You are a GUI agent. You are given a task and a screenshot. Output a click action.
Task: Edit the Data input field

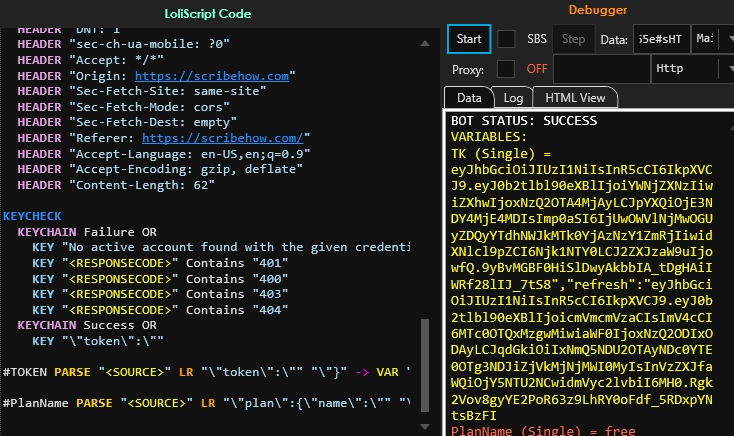[661, 39]
